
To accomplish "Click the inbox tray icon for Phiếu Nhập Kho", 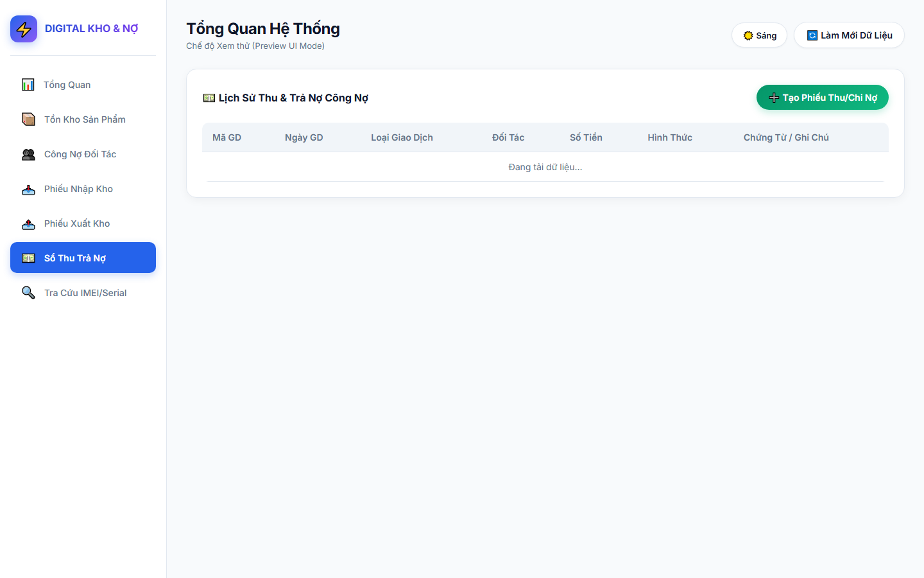I will [28, 189].
